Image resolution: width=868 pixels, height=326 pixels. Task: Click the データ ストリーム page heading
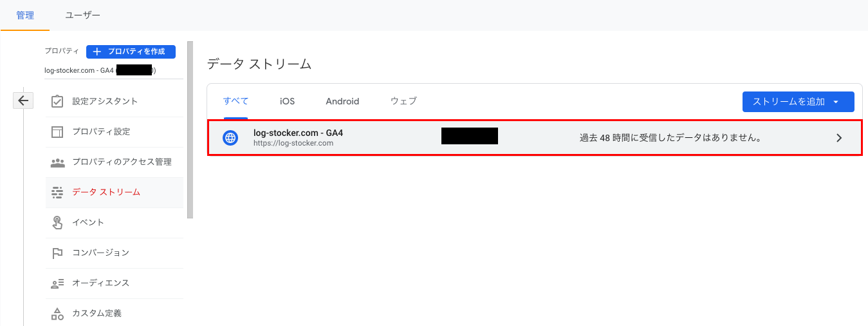pos(259,64)
